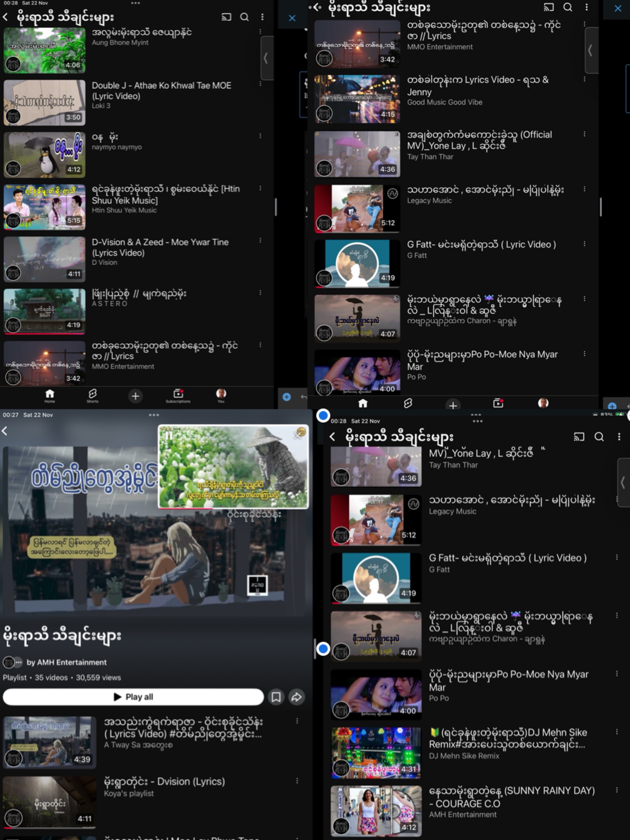Open Subscriptions tab in the top-left bar
The height and width of the screenshot is (840, 630).
point(178,395)
